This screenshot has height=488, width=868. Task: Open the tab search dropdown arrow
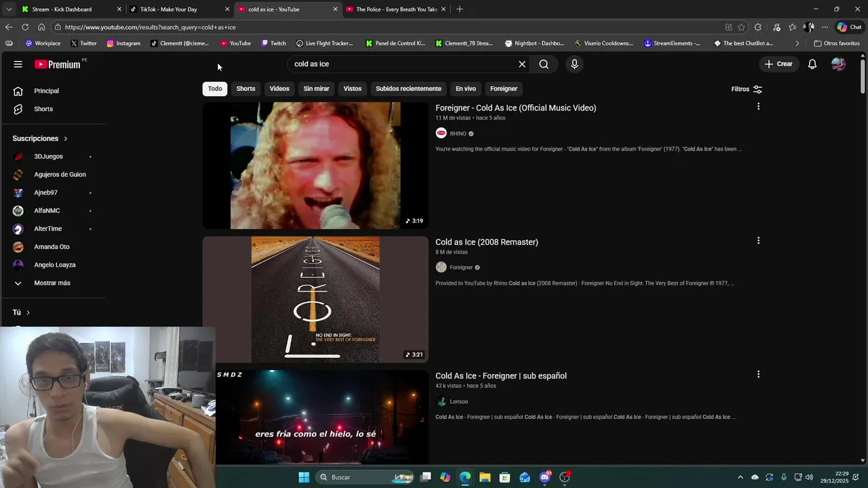pyautogui.click(x=8, y=9)
